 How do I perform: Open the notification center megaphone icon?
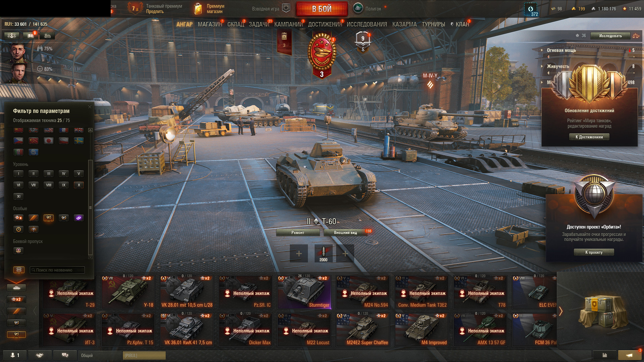(x=630, y=355)
